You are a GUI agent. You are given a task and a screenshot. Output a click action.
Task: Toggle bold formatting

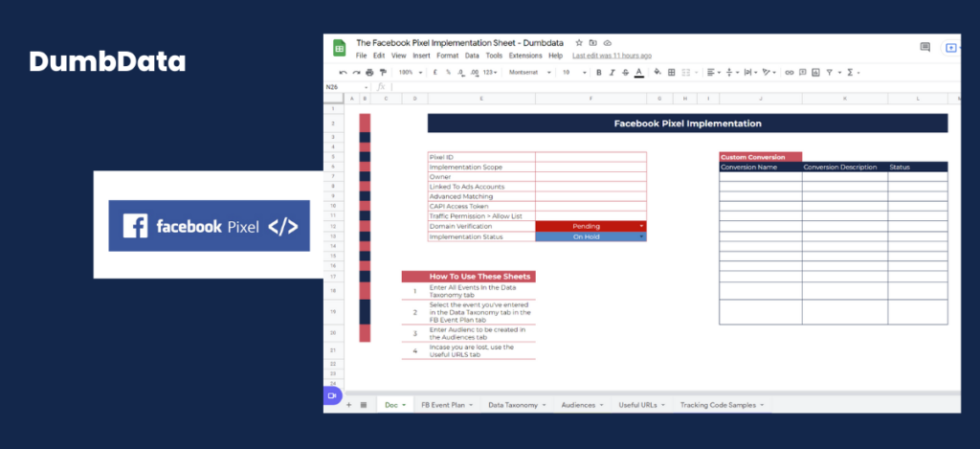click(599, 73)
